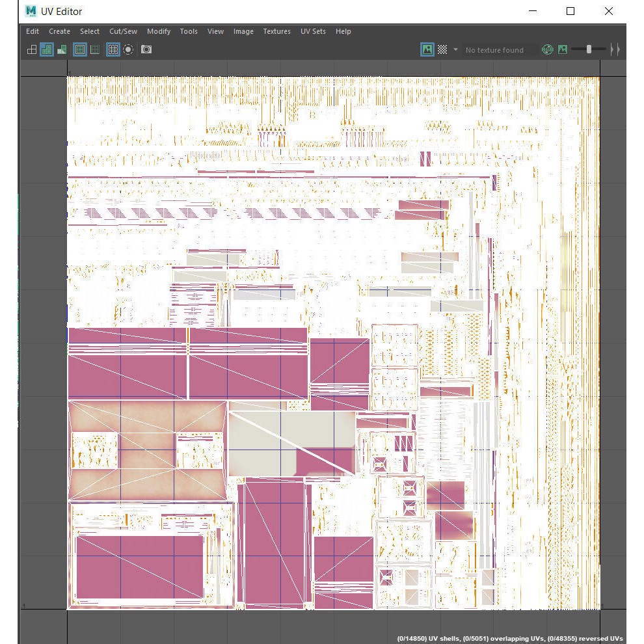Click the '(0/5051) overlapping UVs' status text
Viewport: 644px width, 644px height.
[x=504, y=639]
